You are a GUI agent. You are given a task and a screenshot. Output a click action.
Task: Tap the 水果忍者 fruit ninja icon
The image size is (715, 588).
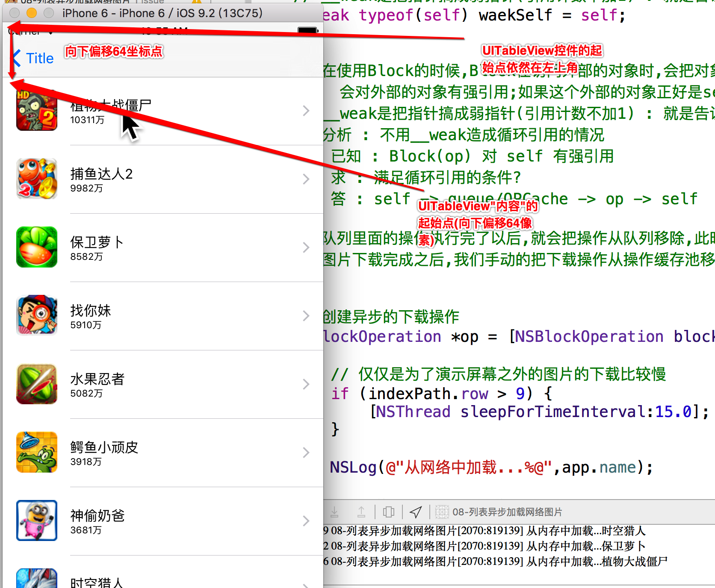37,384
